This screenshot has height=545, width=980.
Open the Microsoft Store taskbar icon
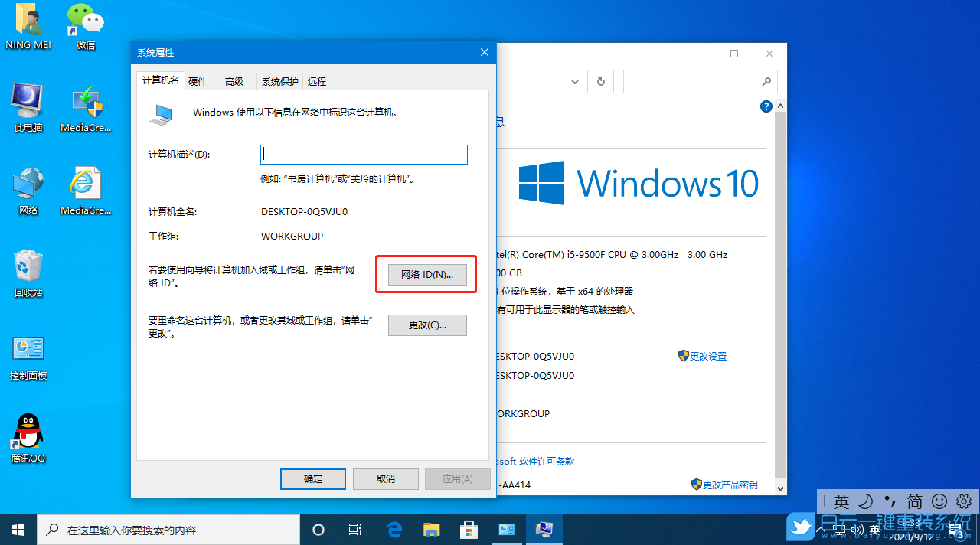pyautogui.click(x=469, y=529)
